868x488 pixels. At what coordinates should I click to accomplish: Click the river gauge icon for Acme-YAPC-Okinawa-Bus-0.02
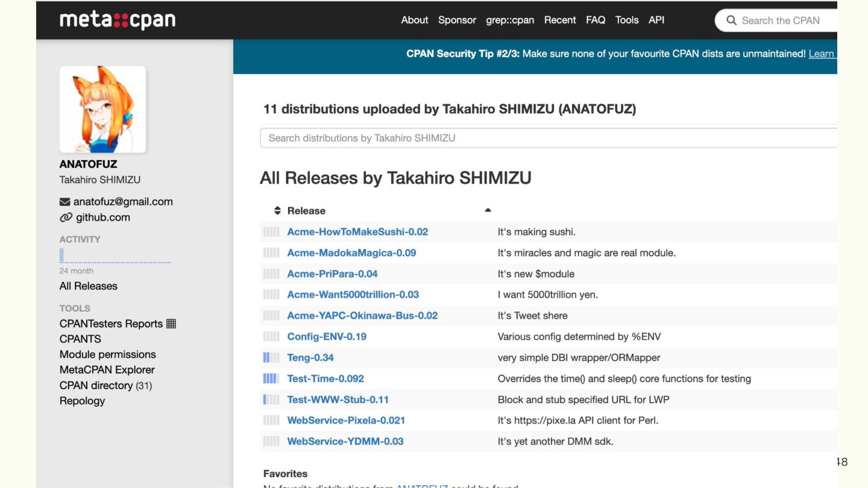(x=271, y=316)
